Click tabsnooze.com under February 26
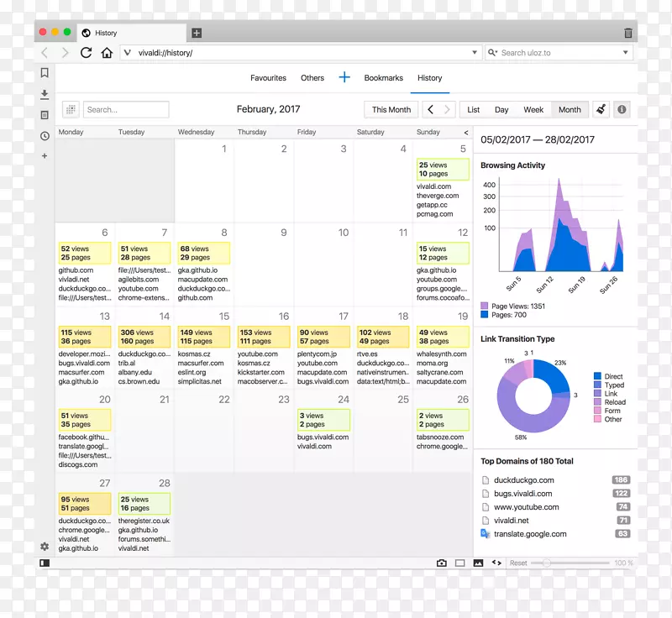 [440, 437]
